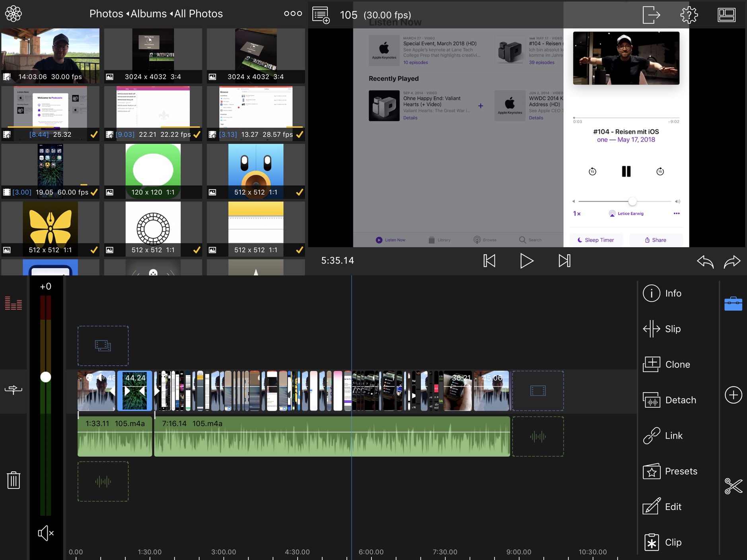
Task: Tap the empty main video placeholder
Action: [x=538, y=391]
